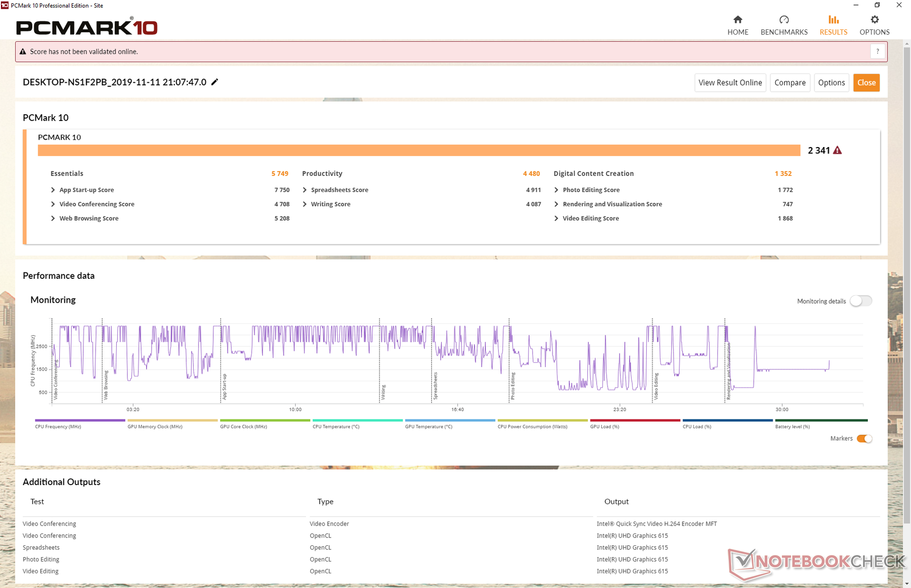Expand Video Editing Score details
Screen dimensions: 911x588
tap(556, 218)
